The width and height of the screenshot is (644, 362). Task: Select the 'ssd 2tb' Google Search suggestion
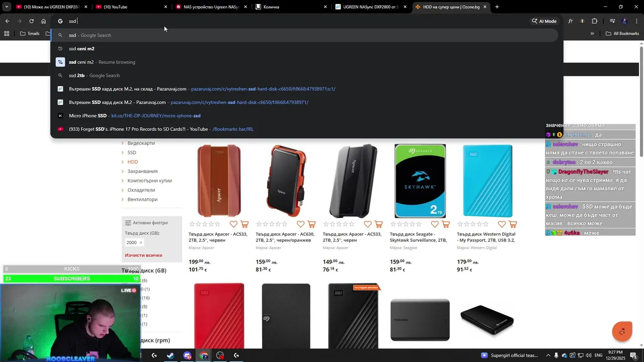94,75
